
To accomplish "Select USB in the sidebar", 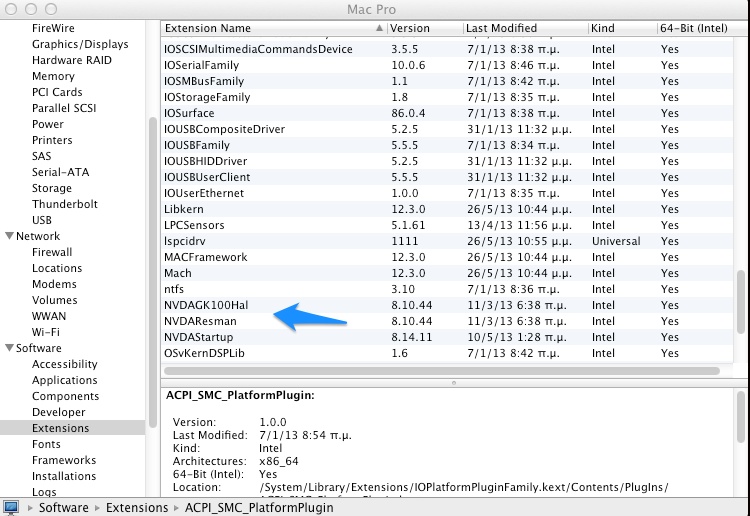I will 42,220.
